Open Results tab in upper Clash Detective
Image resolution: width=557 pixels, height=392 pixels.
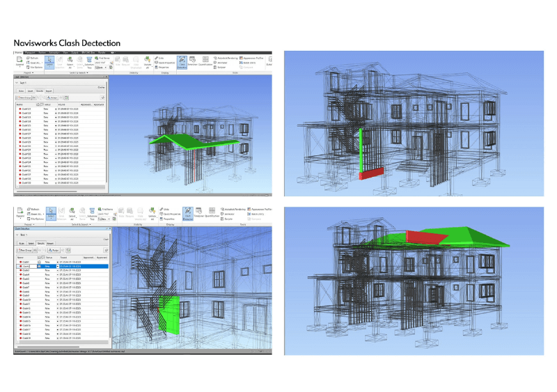pyautogui.click(x=40, y=91)
